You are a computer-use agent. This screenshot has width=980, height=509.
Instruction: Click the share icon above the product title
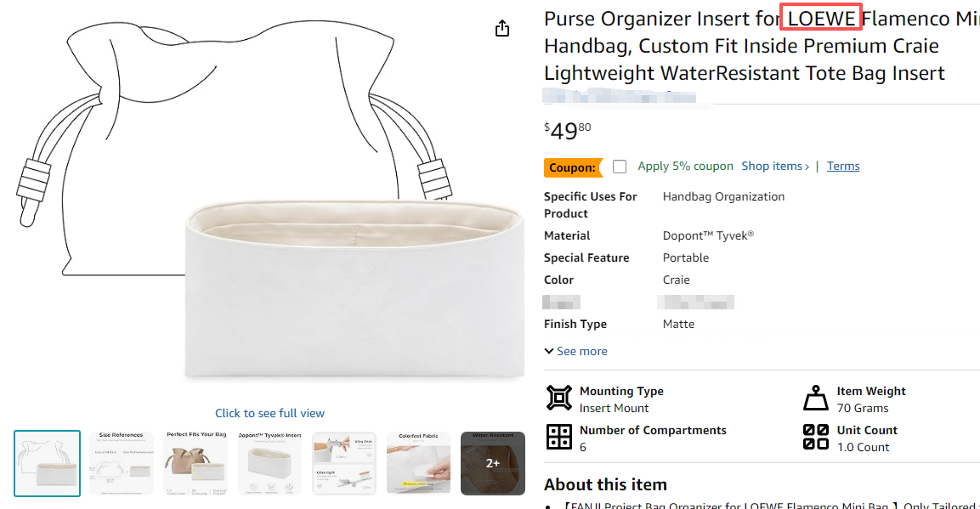coord(501,28)
